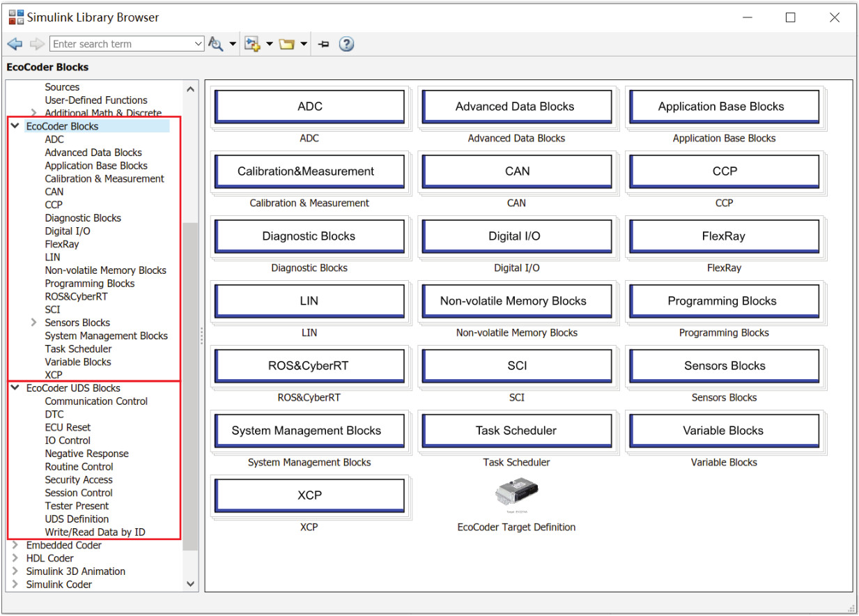The width and height of the screenshot is (859, 616).
Task: Select Non-volatile Memory Blocks tree item
Action: click(x=106, y=270)
